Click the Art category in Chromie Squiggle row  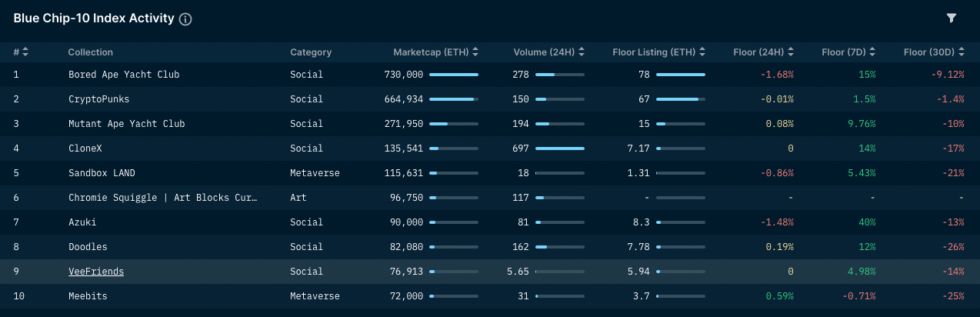point(298,198)
